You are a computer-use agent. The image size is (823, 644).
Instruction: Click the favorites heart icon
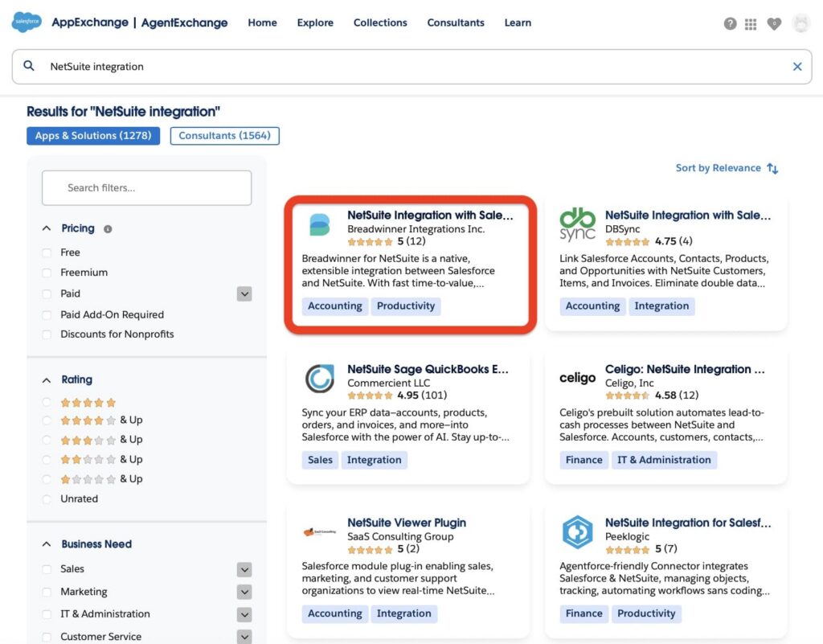click(774, 24)
